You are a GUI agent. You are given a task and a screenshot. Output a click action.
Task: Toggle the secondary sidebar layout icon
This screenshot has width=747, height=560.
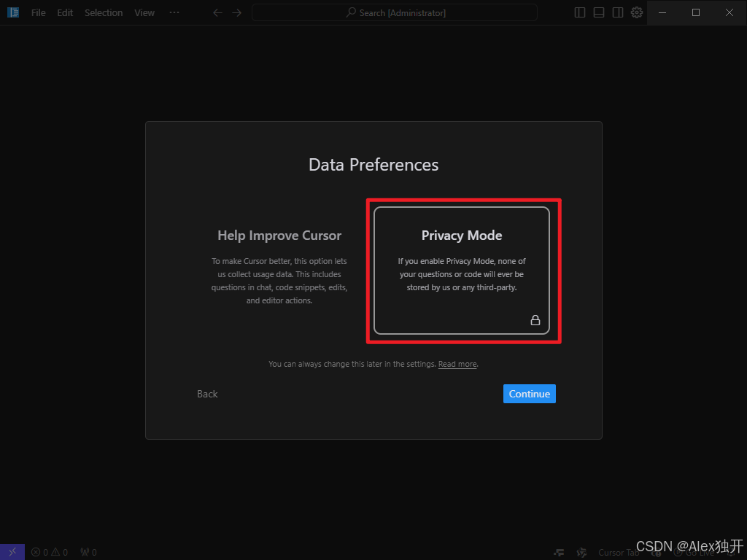point(617,12)
